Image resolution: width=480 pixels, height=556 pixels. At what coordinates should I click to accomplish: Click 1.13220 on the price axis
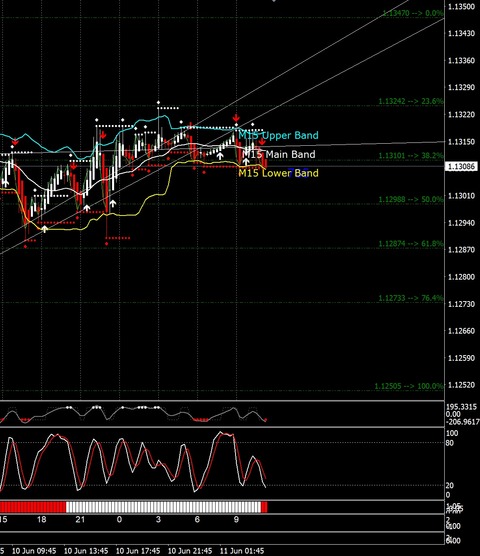click(461, 115)
